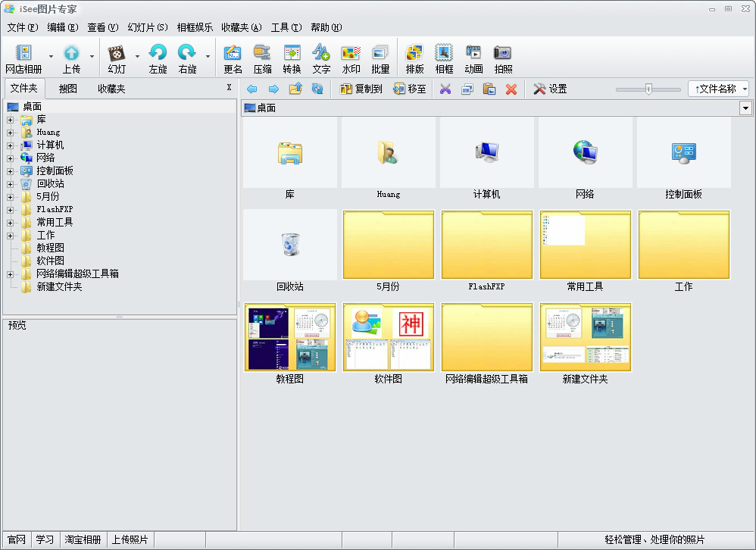Open the 批量 batch tool
756x550 pixels.
[380, 58]
